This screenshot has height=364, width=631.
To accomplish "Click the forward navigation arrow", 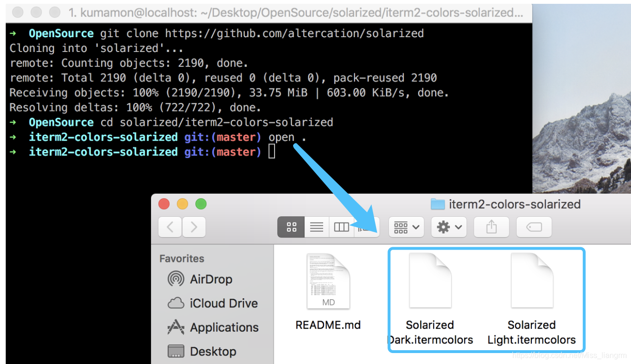I will pos(194,227).
